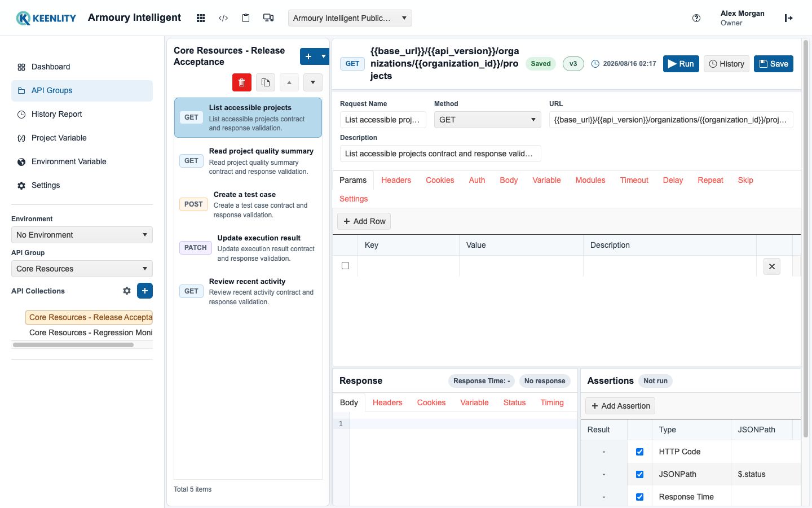Screen dimensions: 812x508
Task: Select Update execution result PATCH request
Action: (x=248, y=248)
